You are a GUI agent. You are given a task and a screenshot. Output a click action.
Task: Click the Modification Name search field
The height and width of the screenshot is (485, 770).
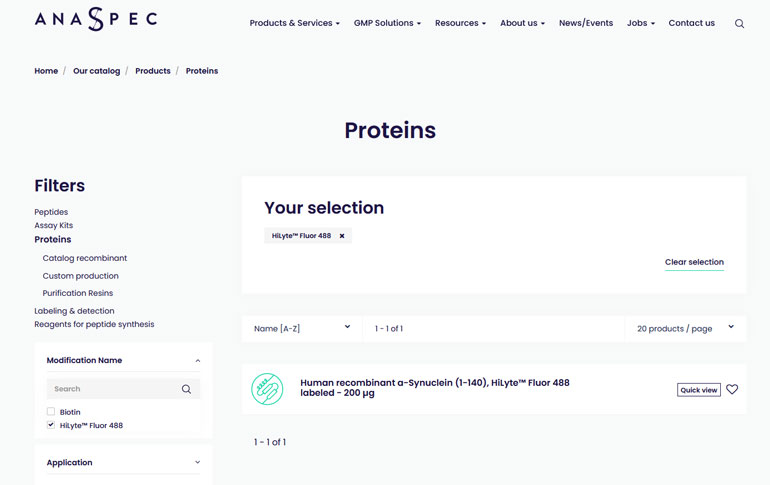click(113, 389)
